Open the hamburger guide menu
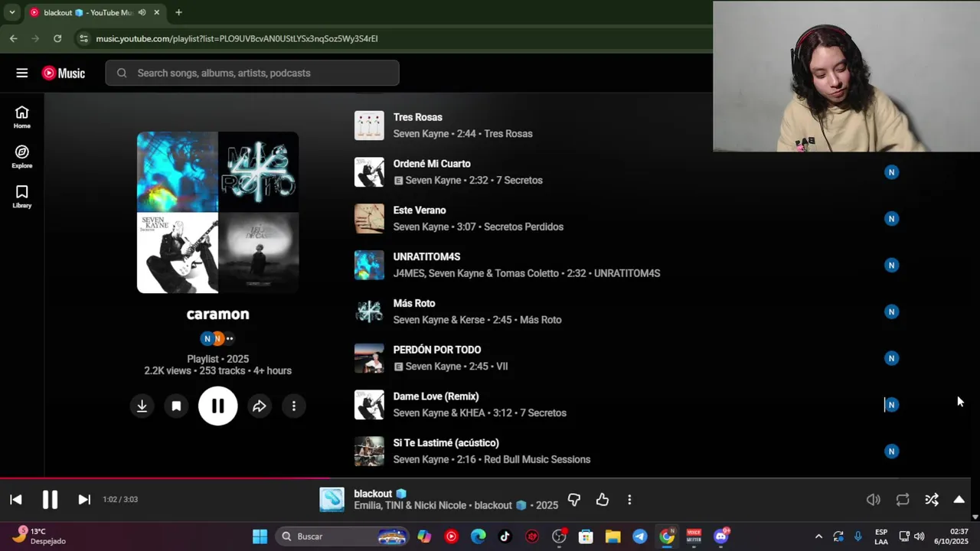980x551 pixels. point(21,73)
